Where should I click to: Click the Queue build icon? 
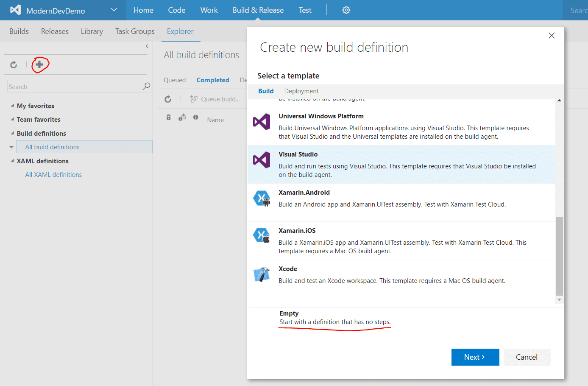pyautogui.click(x=194, y=99)
